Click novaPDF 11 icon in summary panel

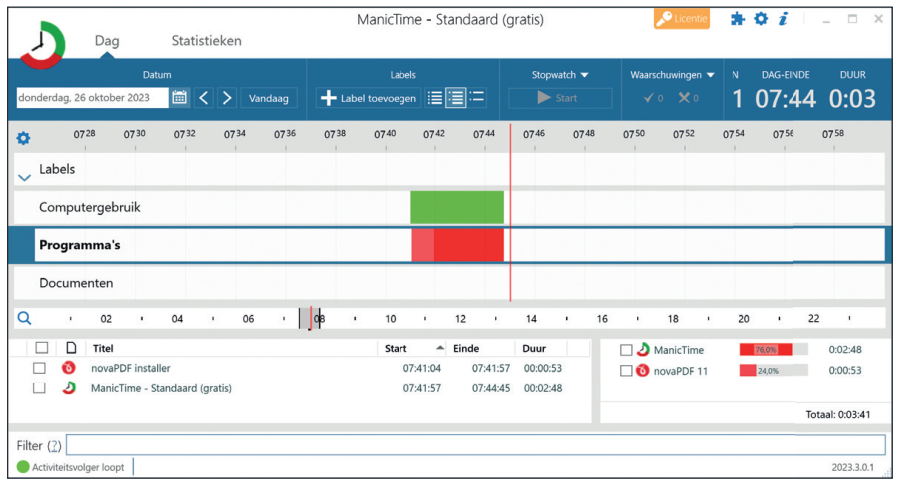643,371
